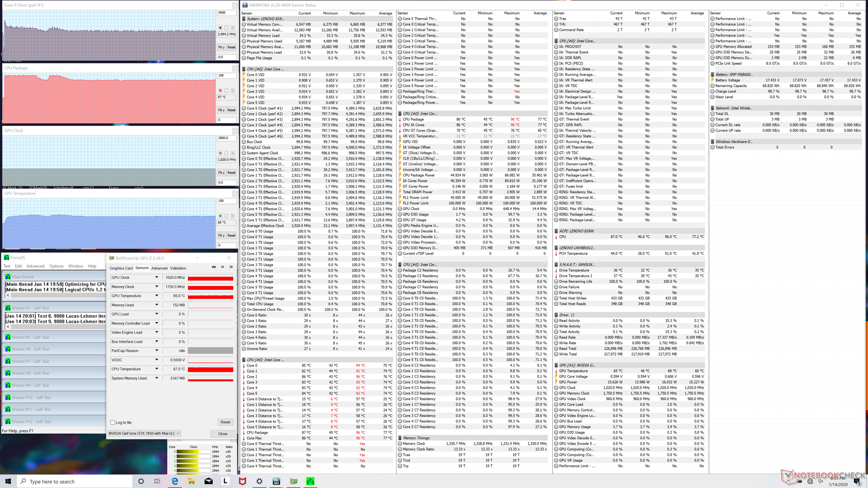868x488 pixels.
Task: Click Windows taskbar search box
Action: tap(75, 481)
